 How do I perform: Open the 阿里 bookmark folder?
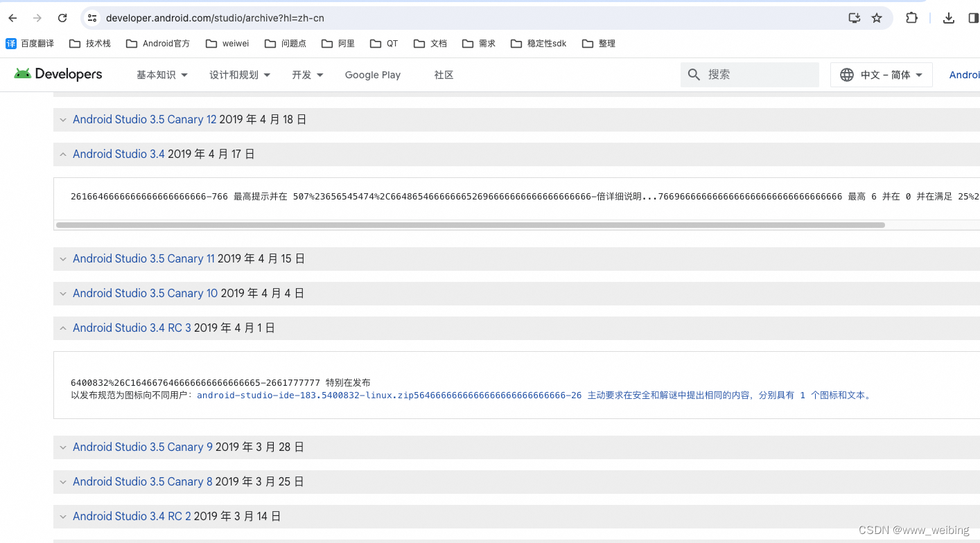coord(338,44)
